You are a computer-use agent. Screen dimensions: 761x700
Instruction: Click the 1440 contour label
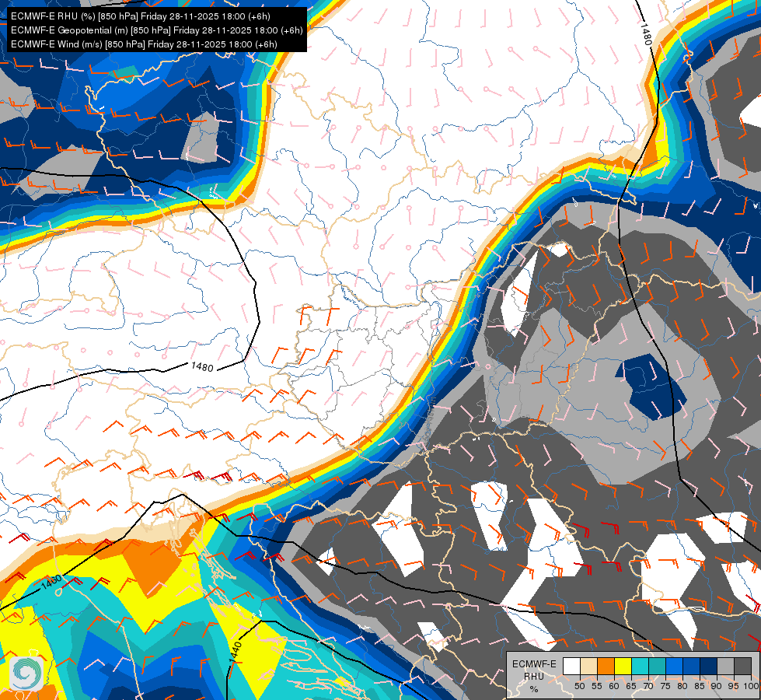point(235,653)
